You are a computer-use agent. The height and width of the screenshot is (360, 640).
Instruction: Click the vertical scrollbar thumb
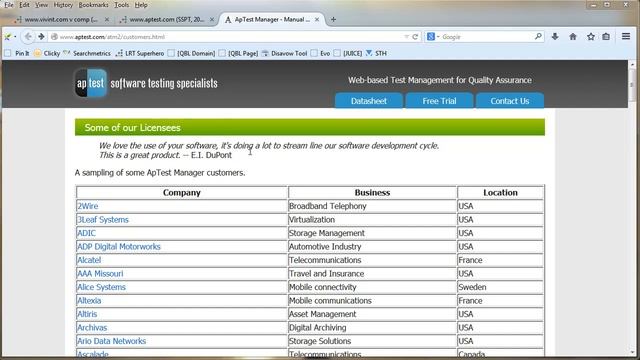click(633, 85)
